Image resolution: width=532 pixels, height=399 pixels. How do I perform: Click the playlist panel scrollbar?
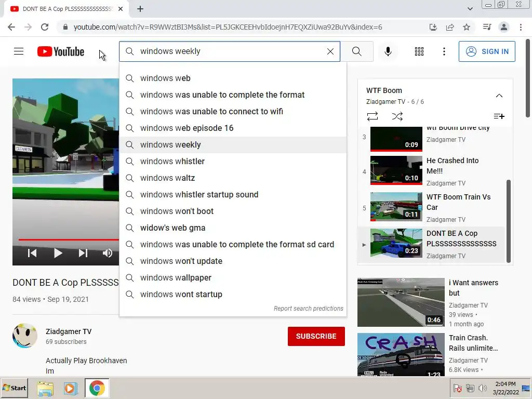508,221
